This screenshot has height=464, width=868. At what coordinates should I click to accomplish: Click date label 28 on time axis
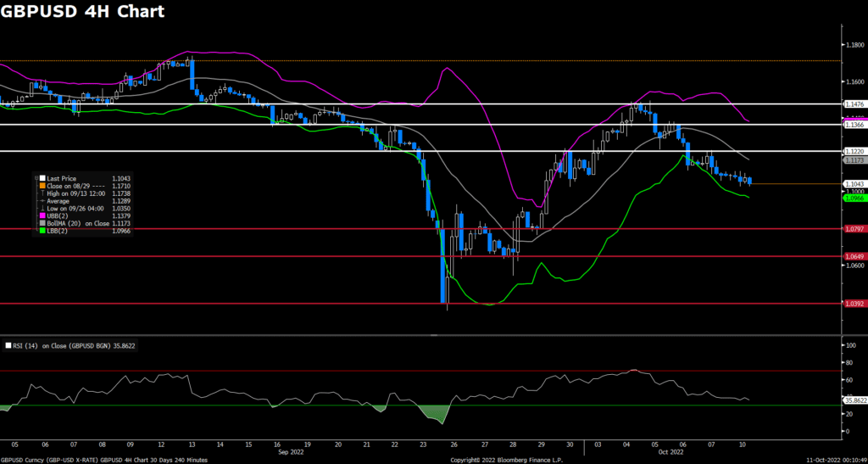coord(513,444)
